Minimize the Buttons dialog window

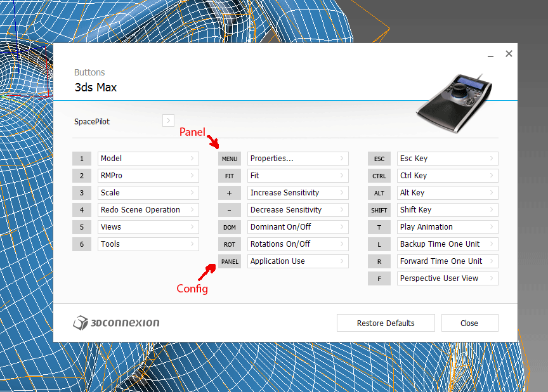(x=491, y=55)
